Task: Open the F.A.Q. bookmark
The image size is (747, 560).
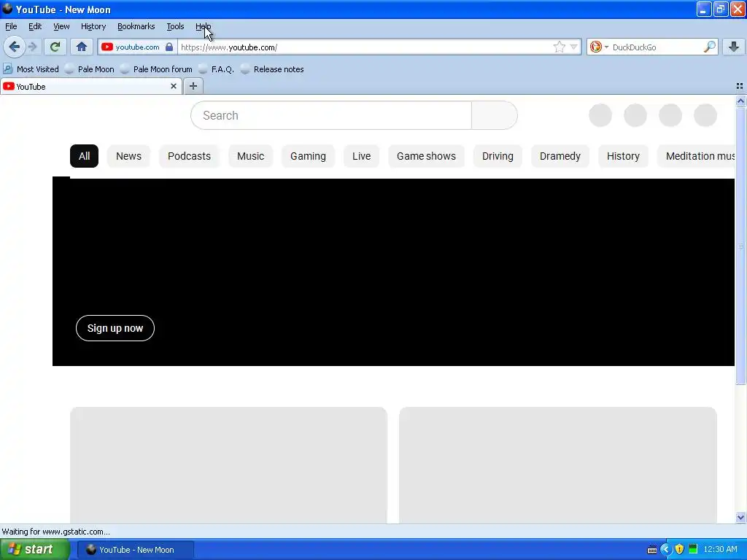Action: [x=216, y=69]
